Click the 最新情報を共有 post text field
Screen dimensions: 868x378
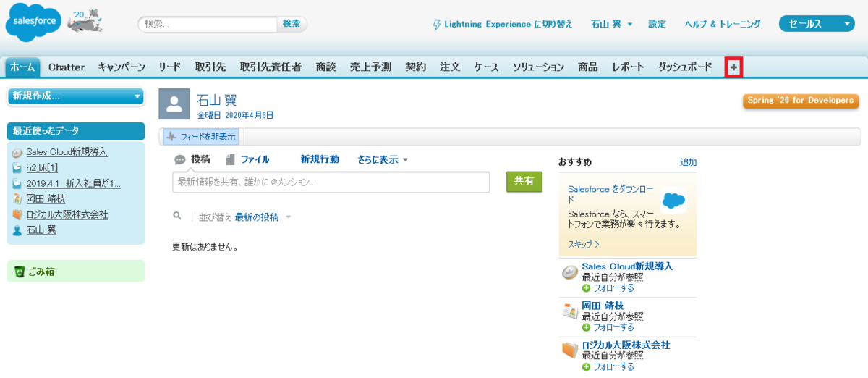[331, 182]
